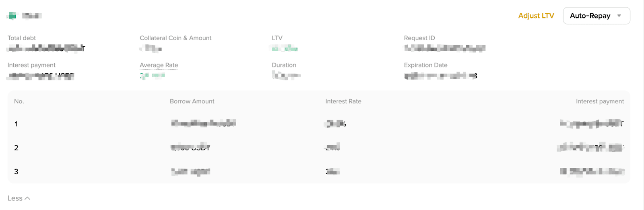Image resolution: width=644 pixels, height=210 pixels.
Task: Select row number 3 in the table
Action: 319,171
